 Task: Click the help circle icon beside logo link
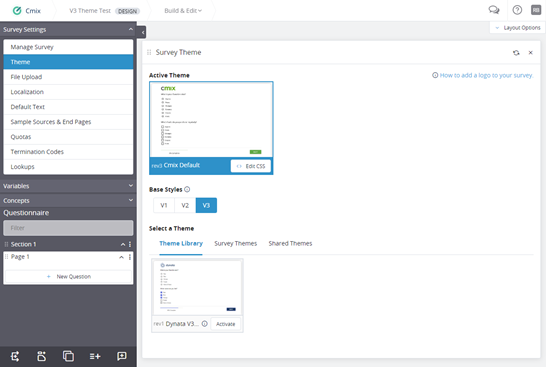click(x=435, y=75)
